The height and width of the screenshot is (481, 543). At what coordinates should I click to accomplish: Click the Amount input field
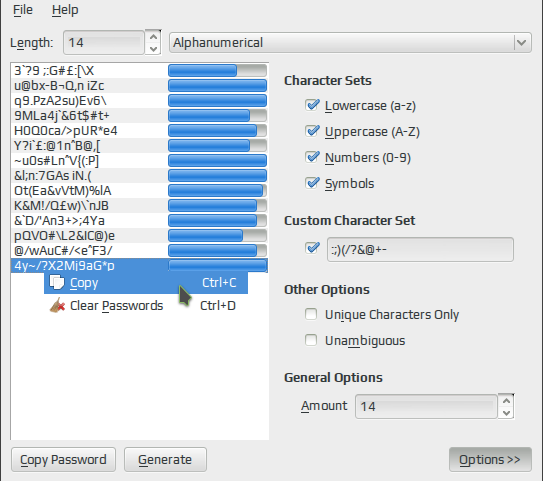(426, 407)
